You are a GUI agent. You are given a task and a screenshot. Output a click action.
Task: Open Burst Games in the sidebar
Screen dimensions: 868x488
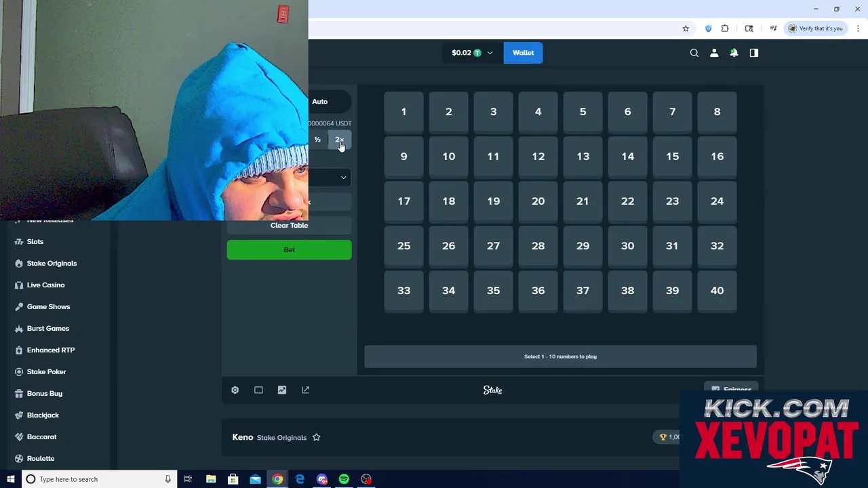pos(47,328)
